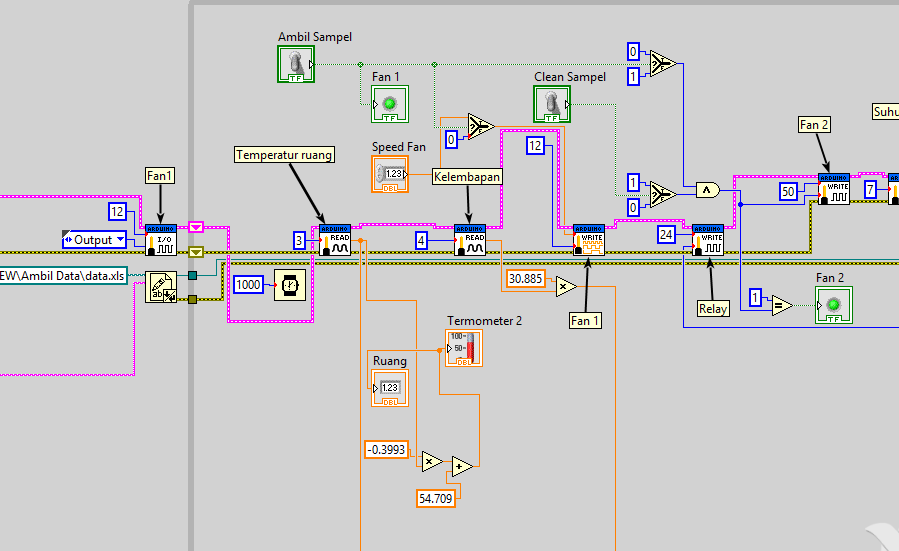The image size is (899, 551).
Task: Select the Arduino PWM Write node above Fan 1
Action: 589,240
